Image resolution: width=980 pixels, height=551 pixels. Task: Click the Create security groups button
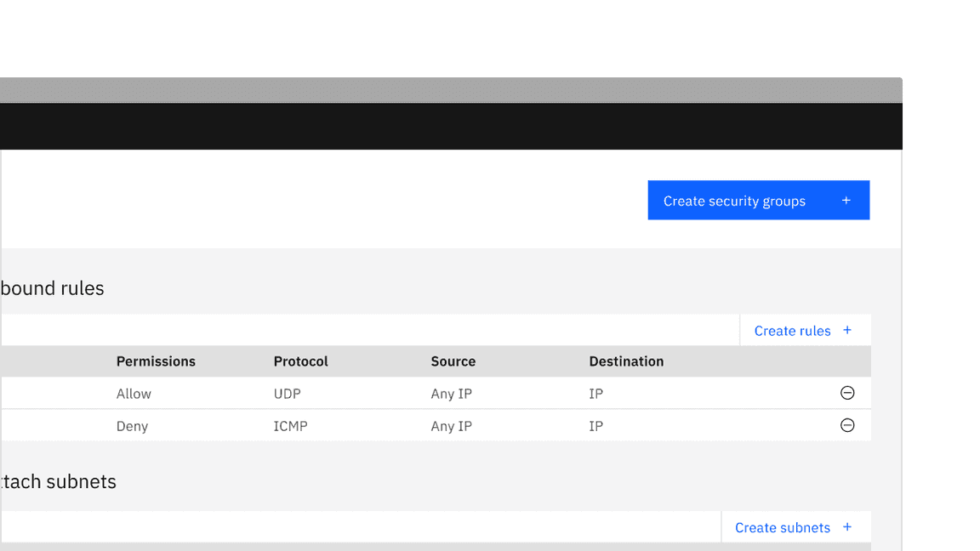click(x=758, y=200)
